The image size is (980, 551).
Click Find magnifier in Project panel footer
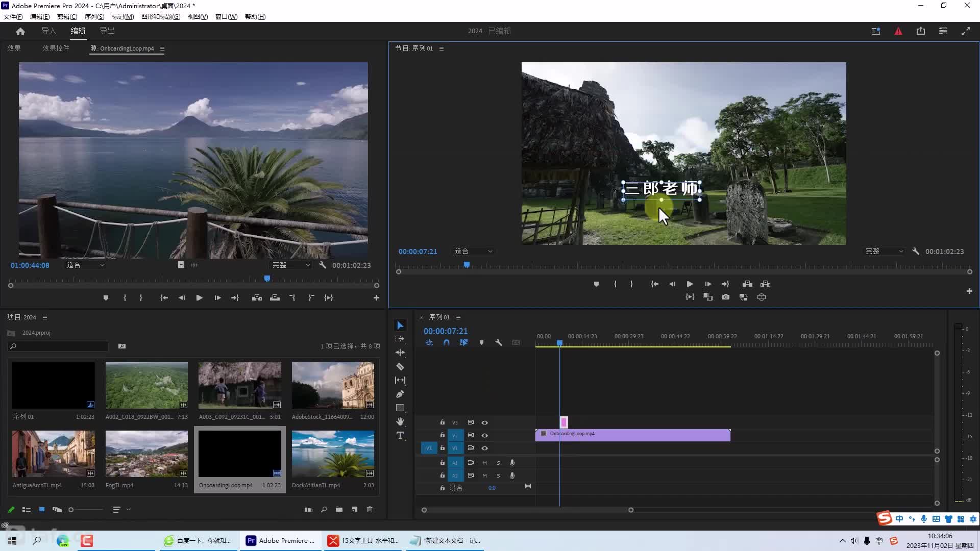point(324,509)
